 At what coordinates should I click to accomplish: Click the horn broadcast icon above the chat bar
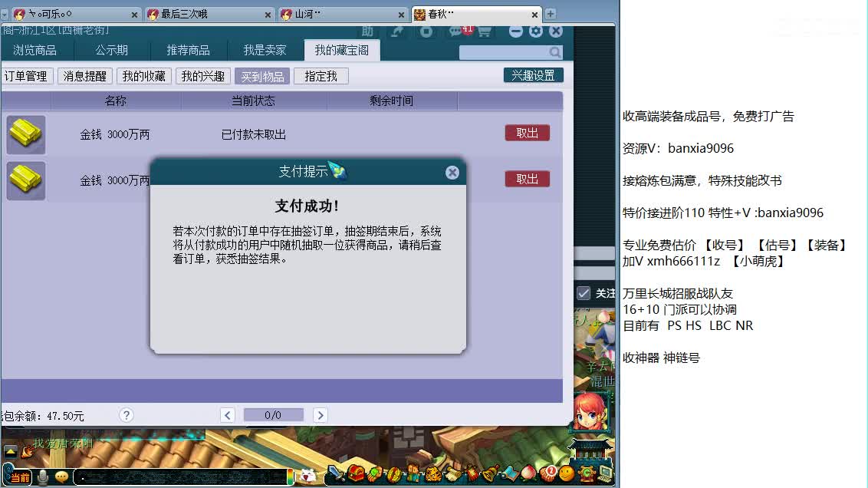[28, 452]
